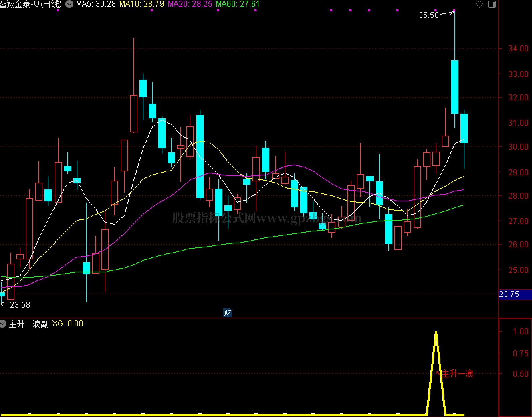532x417 pixels.
Task: Click the 0.50 sub-chart axis label
Action: (x=521, y=374)
